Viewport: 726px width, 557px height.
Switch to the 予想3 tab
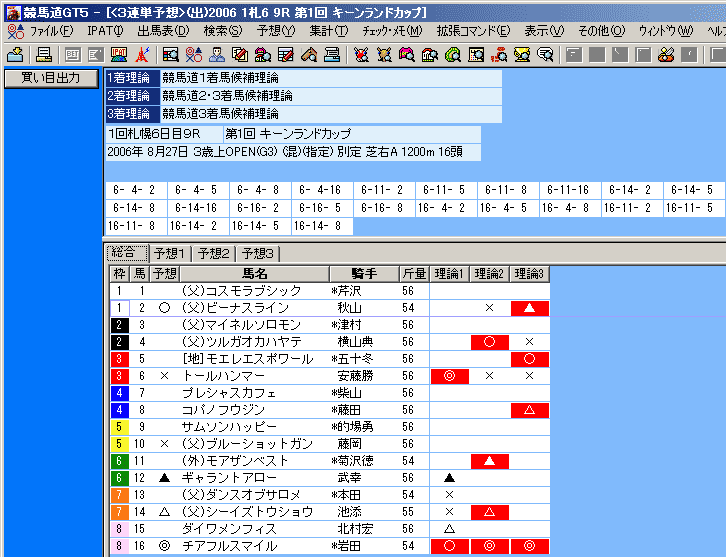(x=260, y=253)
